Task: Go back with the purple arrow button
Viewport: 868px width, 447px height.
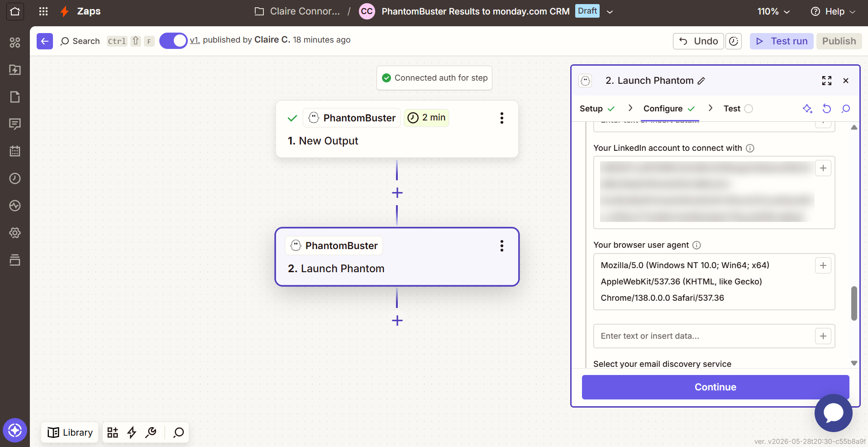Action: tap(45, 41)
